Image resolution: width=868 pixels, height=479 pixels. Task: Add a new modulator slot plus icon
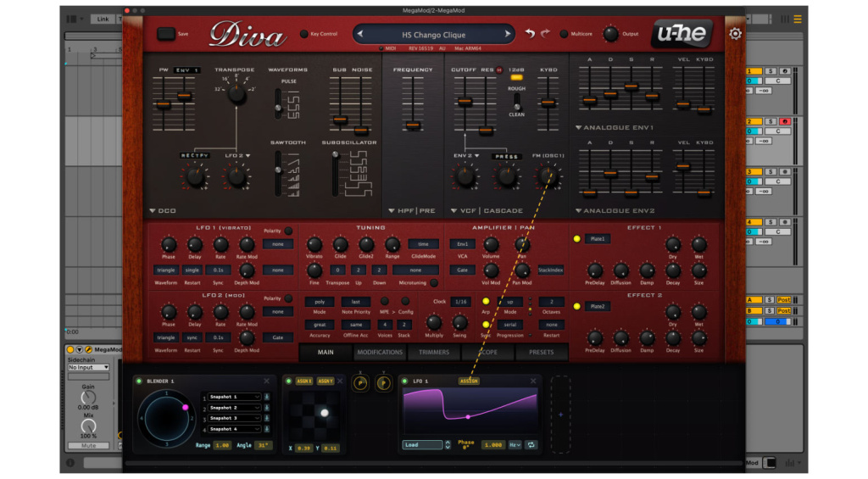(x=560, y=415)
